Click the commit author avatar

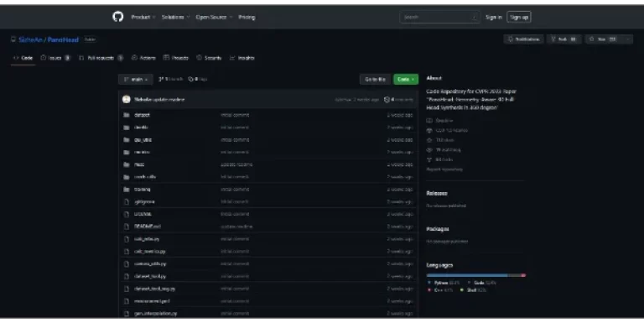click(127, 100)
